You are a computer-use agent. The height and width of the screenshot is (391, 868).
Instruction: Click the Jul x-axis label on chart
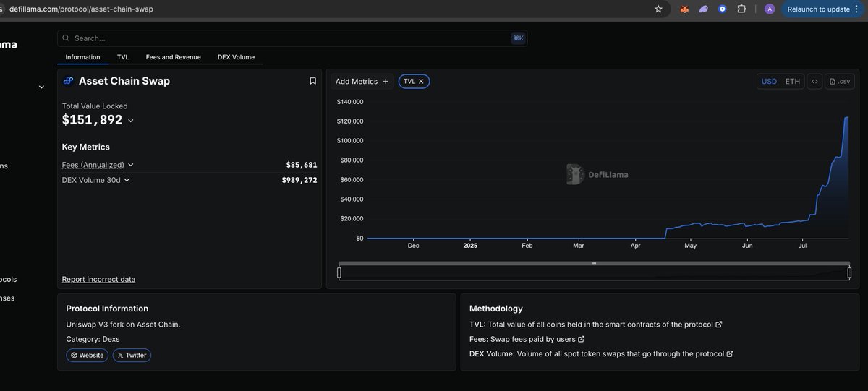click(x=802, y=246)
